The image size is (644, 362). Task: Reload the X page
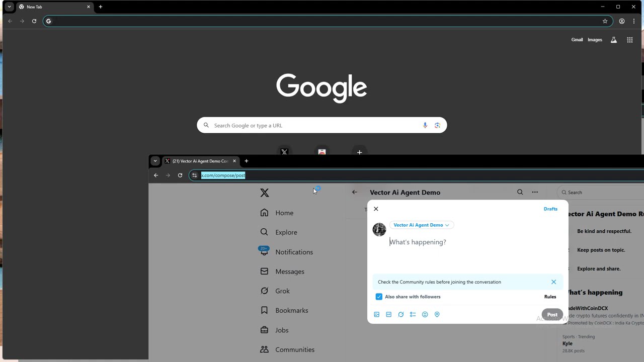point(180,175)
